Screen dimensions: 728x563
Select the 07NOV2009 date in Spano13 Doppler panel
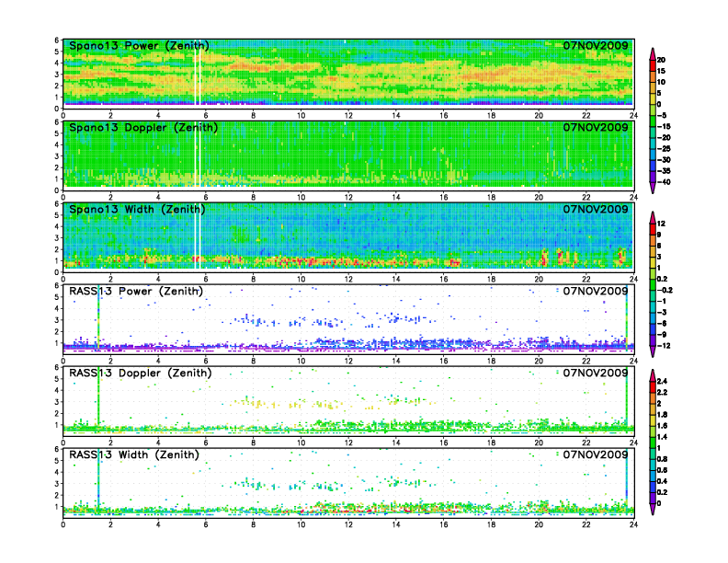(x=596, y=127)
